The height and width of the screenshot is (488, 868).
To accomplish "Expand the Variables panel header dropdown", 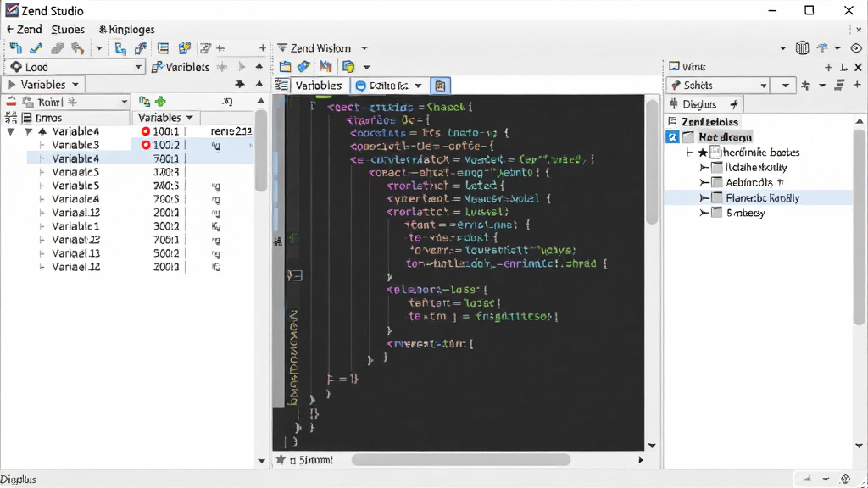I will (x=75, y=85).
